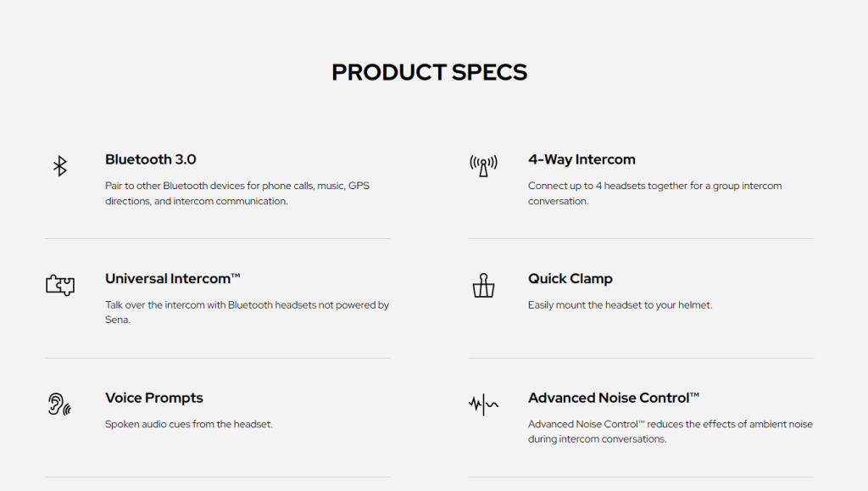Click the Bluetooth symbol icon
This screenshot has height=491, width=868.
(60, 165)
